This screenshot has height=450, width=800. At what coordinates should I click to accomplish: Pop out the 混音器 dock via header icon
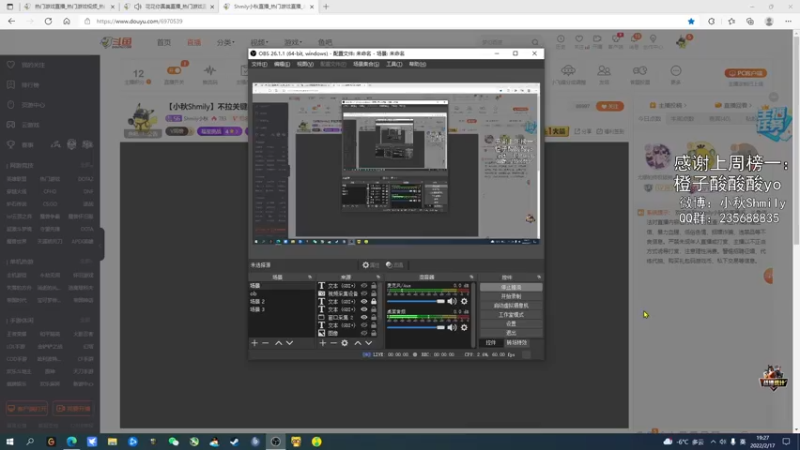[x=471, y=277]
